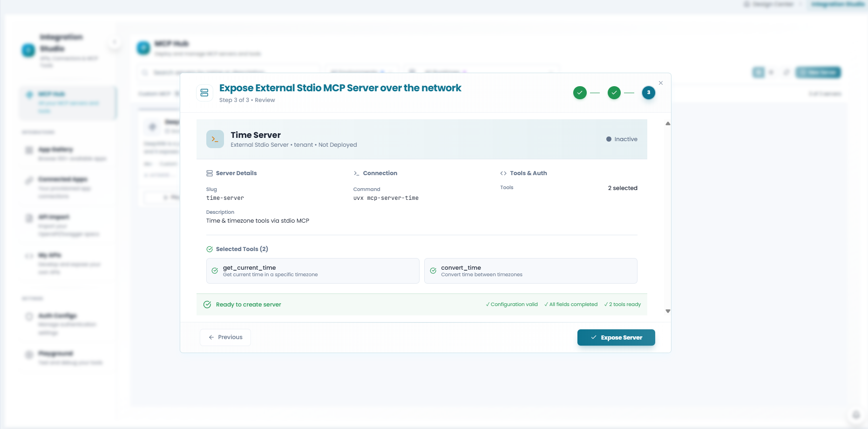Click 'Get current time in a specific timezone' text
This screenshot has width=868, height=429.
(271, 275)
